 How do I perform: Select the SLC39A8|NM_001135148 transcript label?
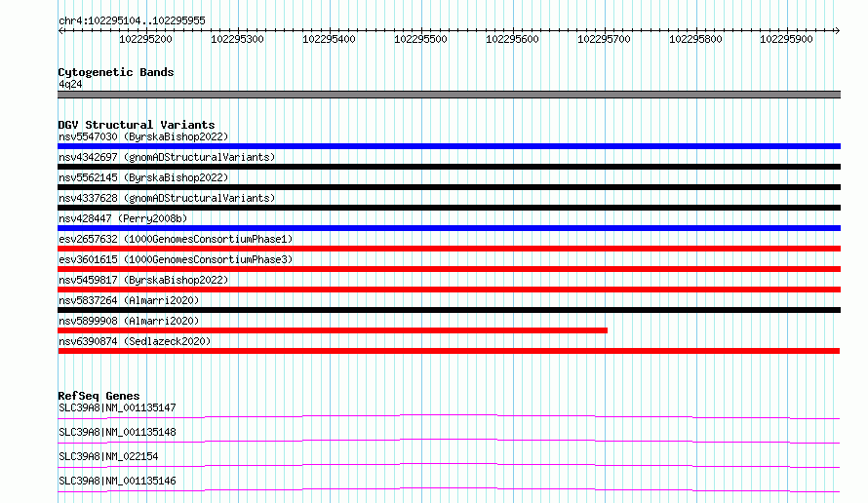click(x=117, y=432)
